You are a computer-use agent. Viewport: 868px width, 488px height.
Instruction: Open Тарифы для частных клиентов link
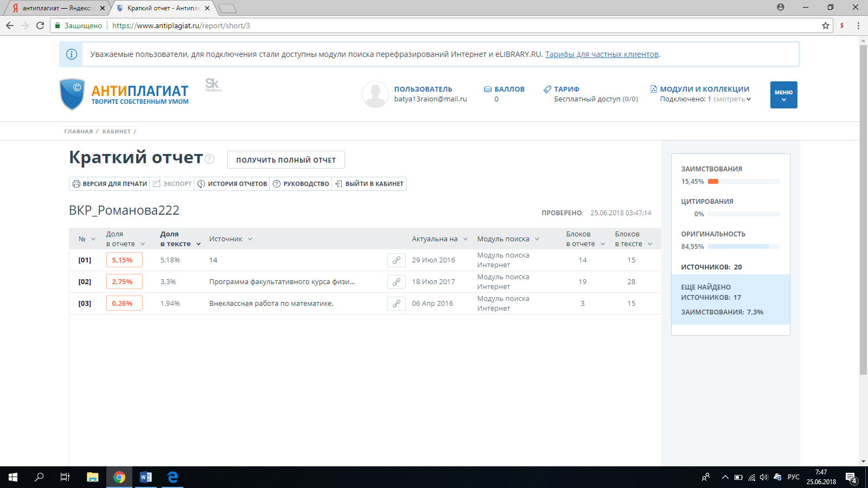click(x=602, y=54)
